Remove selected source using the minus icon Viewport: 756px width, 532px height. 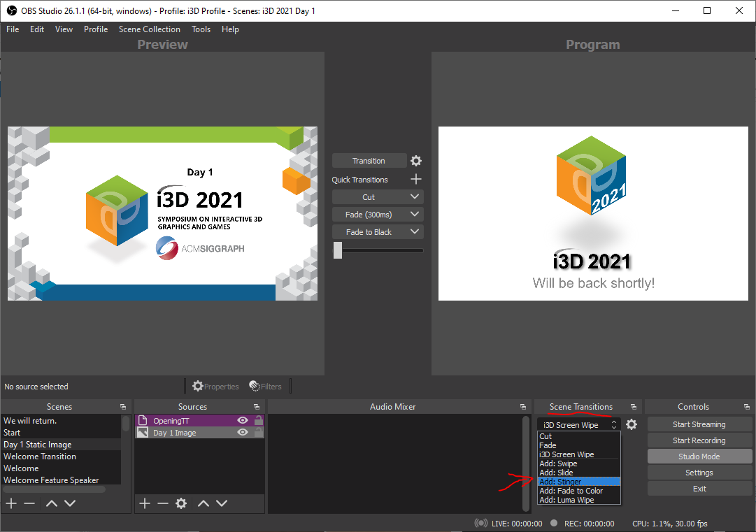point(163,503)
